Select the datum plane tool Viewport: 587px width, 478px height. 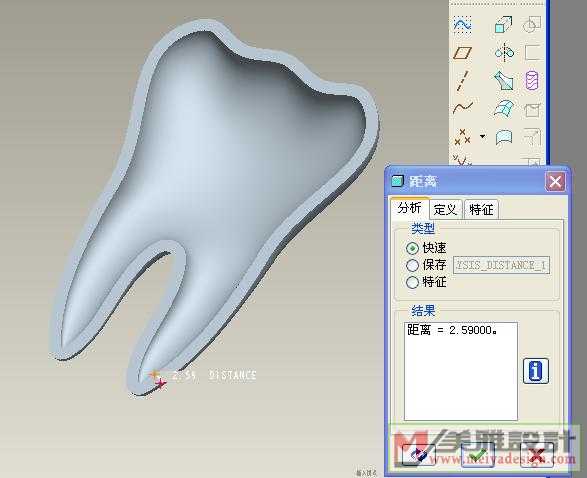click(463, 53)
